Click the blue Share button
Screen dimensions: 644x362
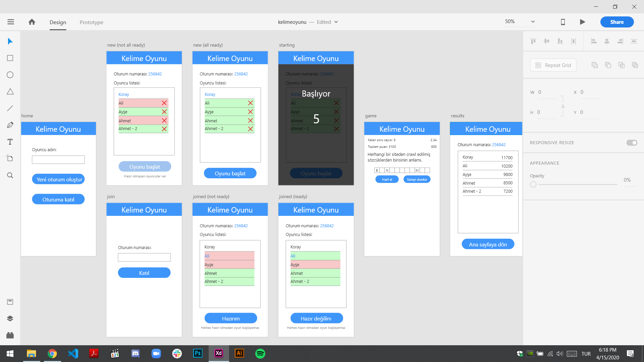coord(617,22)
